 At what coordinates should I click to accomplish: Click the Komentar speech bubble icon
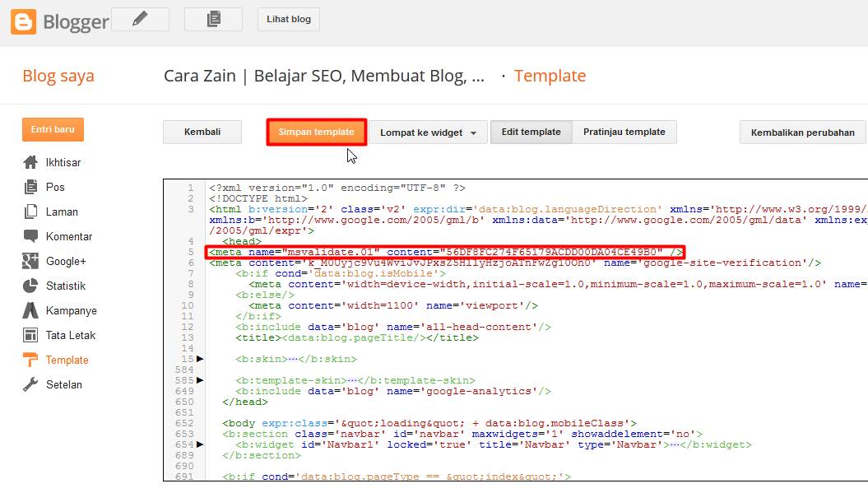pos(30,236)
